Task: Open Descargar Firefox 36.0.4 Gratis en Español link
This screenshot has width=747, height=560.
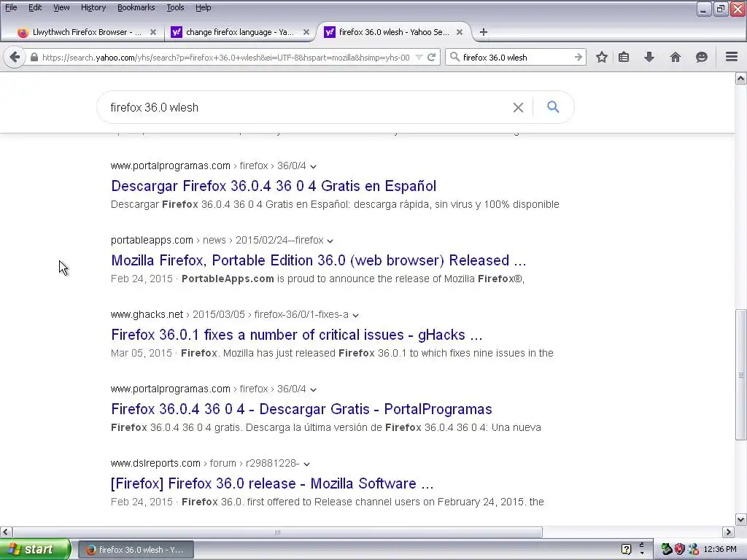Action: coord(274,186)
